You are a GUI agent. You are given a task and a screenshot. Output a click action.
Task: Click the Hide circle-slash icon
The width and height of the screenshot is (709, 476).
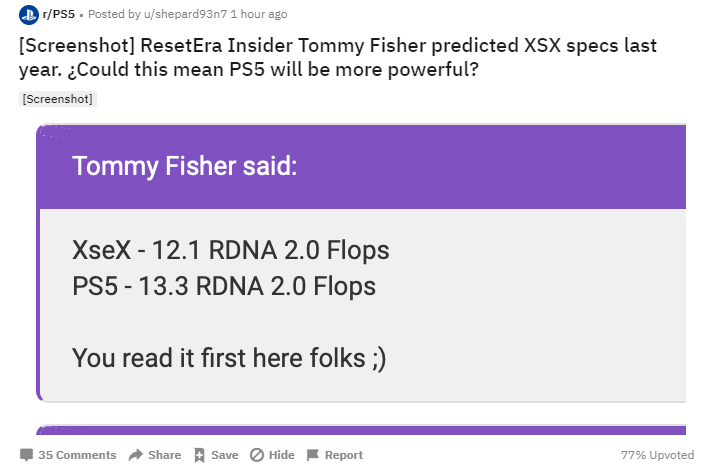(x=256, y=455)
